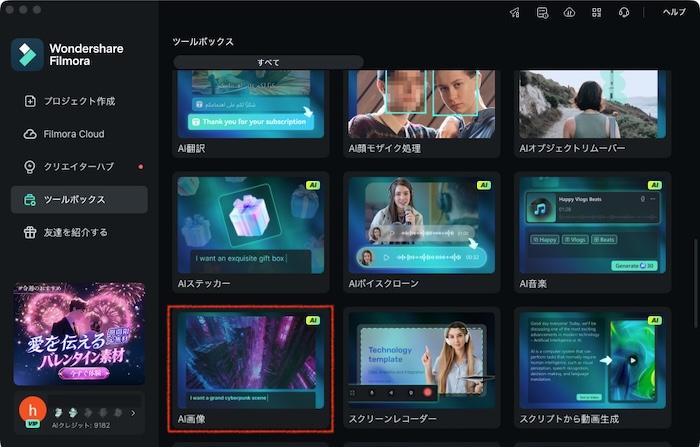This screenshot has width=700, height=447.
Task: Click the Valentine バレンタイン素材 promo banner
Action: click(79, 334)
